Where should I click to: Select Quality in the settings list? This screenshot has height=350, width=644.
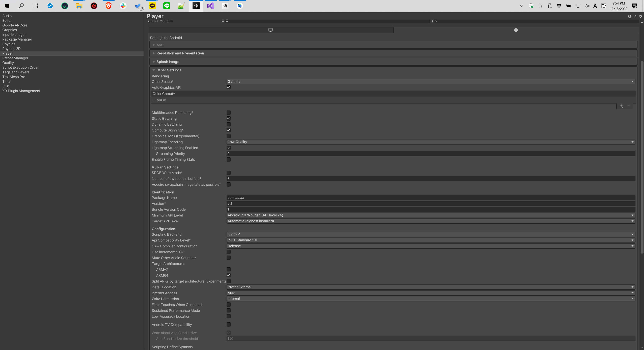(x=8, y=63)
